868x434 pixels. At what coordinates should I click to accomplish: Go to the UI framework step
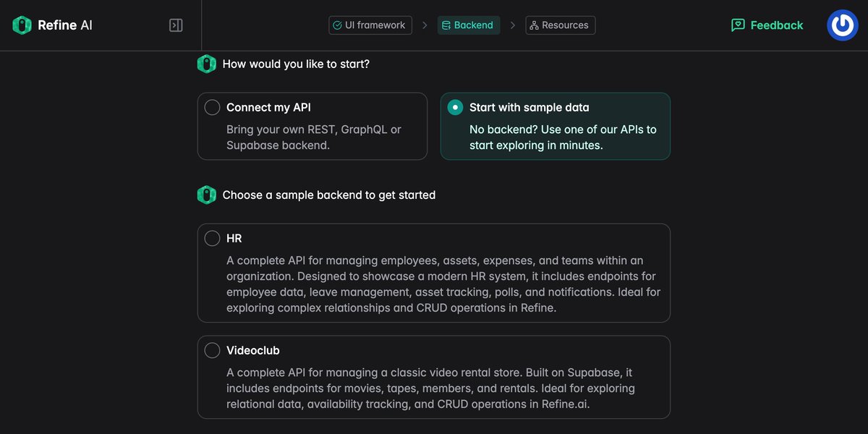(370, 25)
